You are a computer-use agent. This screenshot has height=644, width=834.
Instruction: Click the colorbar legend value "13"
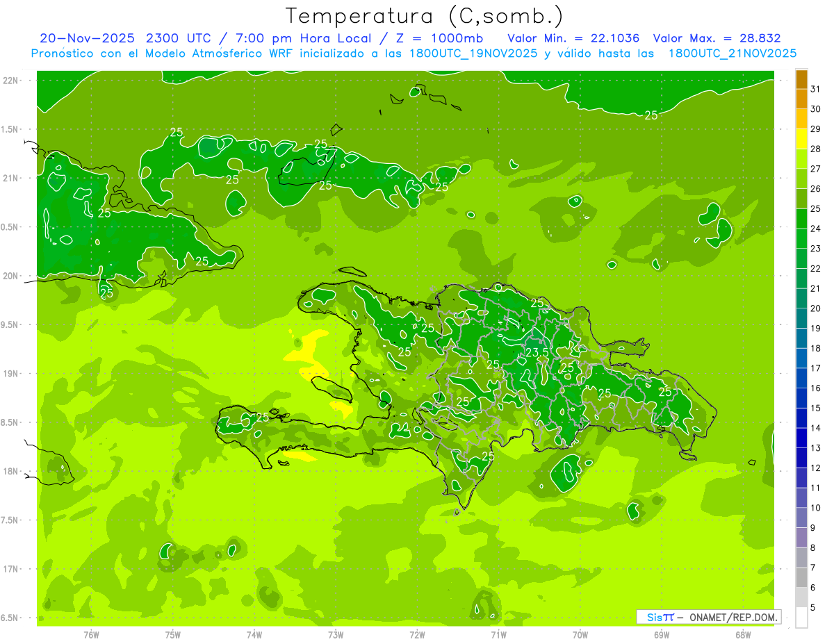(x=816, y=448)
